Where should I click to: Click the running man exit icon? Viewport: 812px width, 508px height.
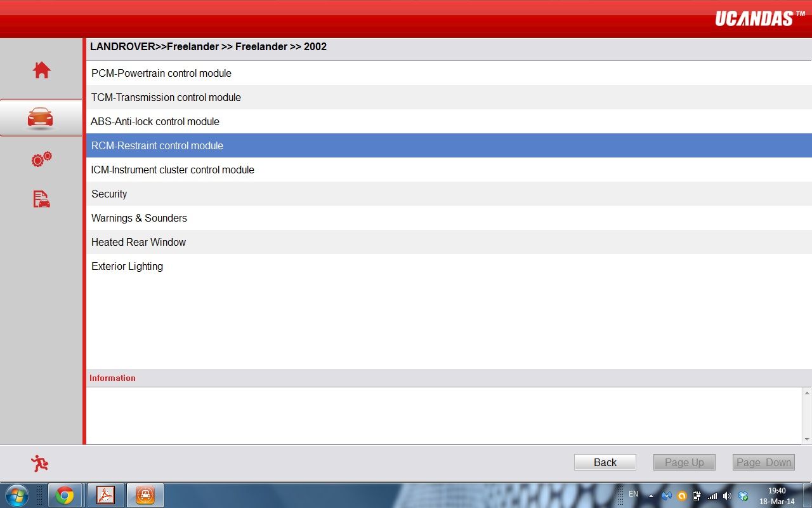click(x=40, y=464)
